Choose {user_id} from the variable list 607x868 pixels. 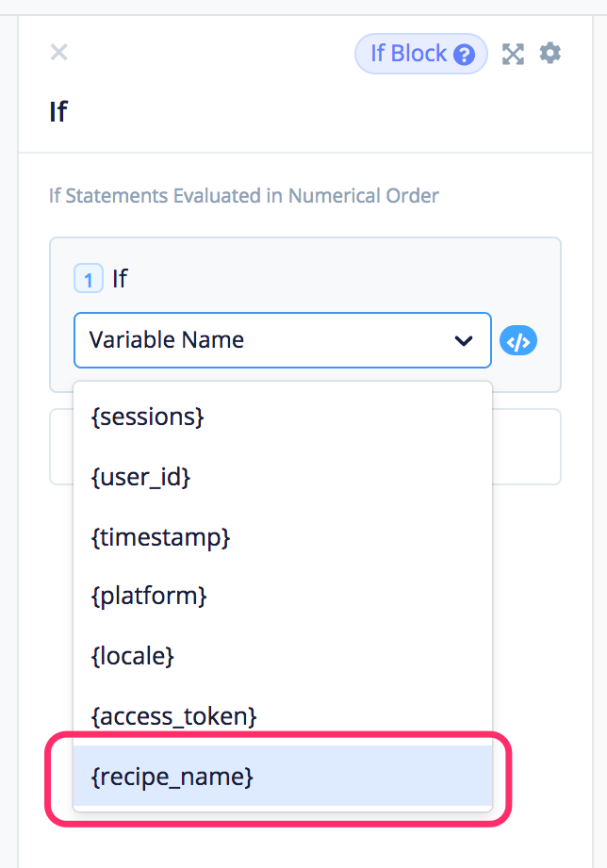(x=140, y=477)
